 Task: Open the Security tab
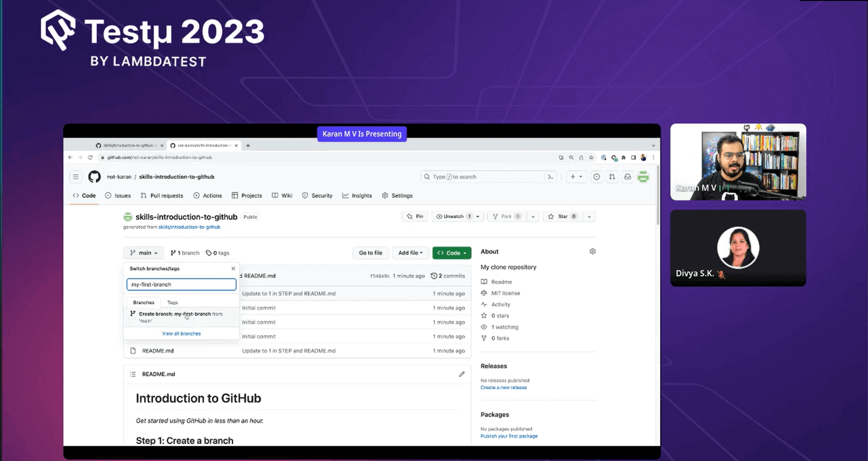click(317, 196)
